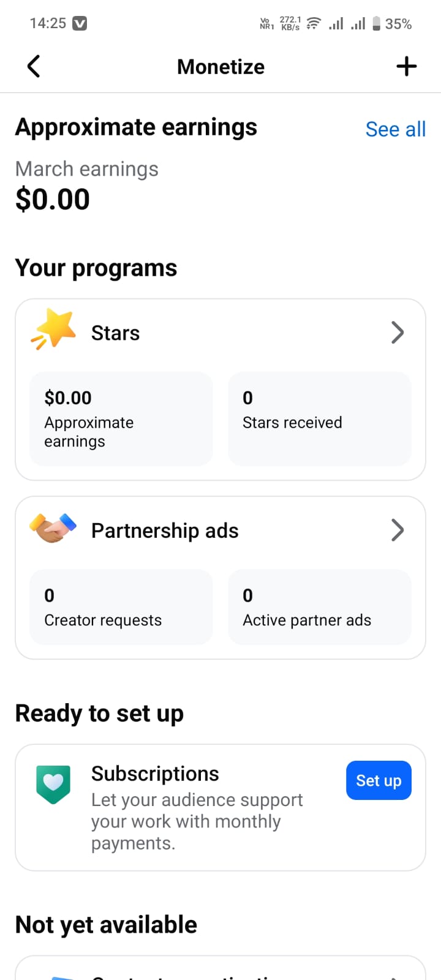Tap the Wi-Fi status icon
Viewport: 441px width, 980px height.
(x=314, y=24)
